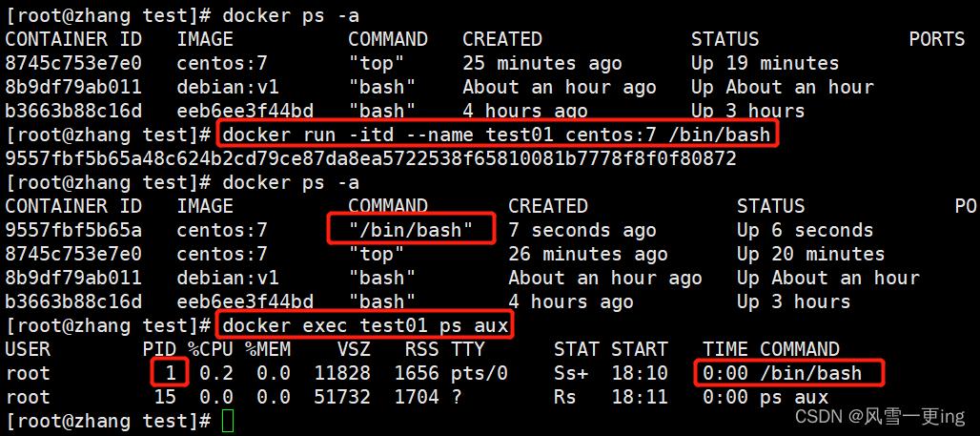Viewport: 980px width, 436px height.
Task: Click the PORTS column header
Action: click(937, 39)
